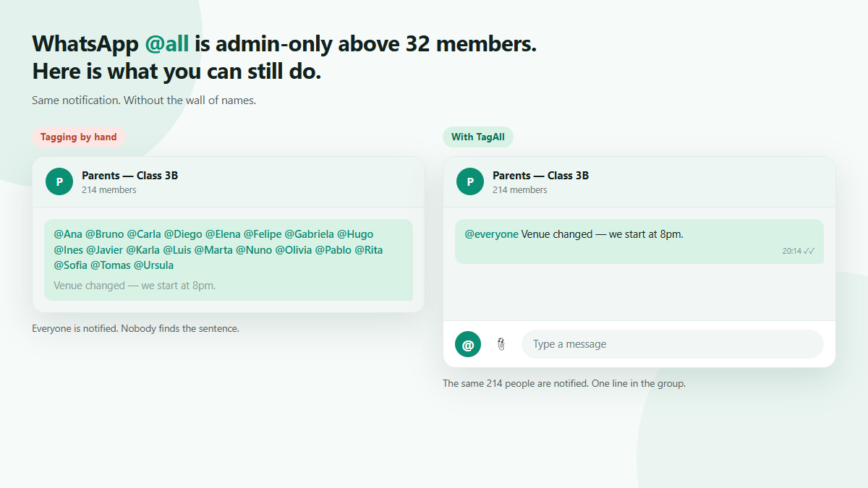The height and width of the screenshot is (488, 868).
Task: Click the grey Venue changed text in left bubble
Action: point(135,286)
